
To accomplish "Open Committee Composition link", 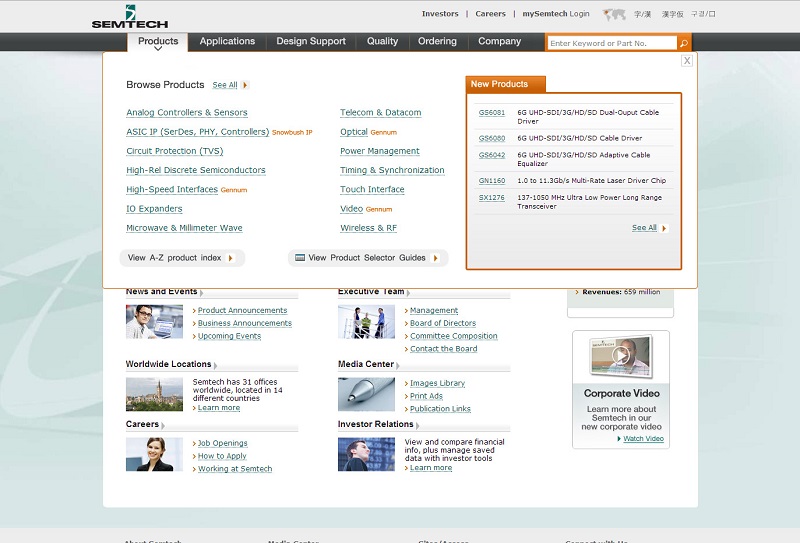I will click(x=454, y=336).
